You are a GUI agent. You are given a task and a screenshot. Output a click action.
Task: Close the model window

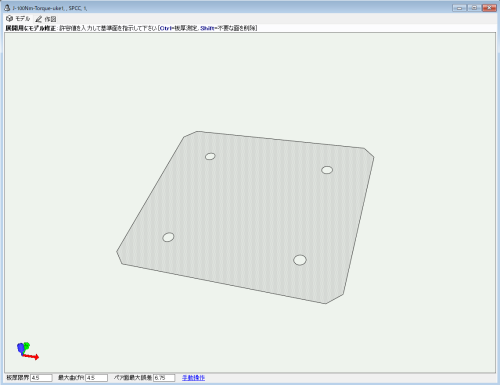[x=489, y=8]
